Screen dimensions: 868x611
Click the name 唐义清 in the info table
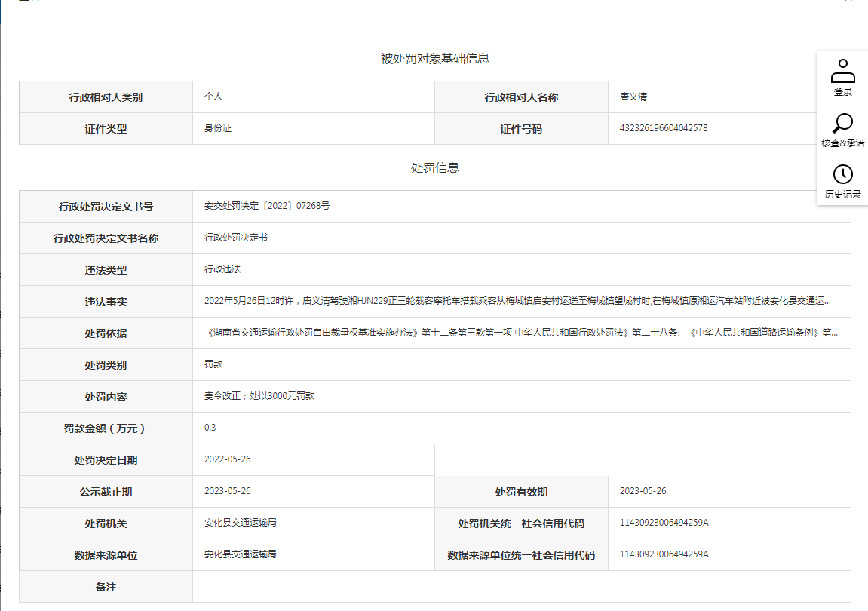[x=633, y=97]
